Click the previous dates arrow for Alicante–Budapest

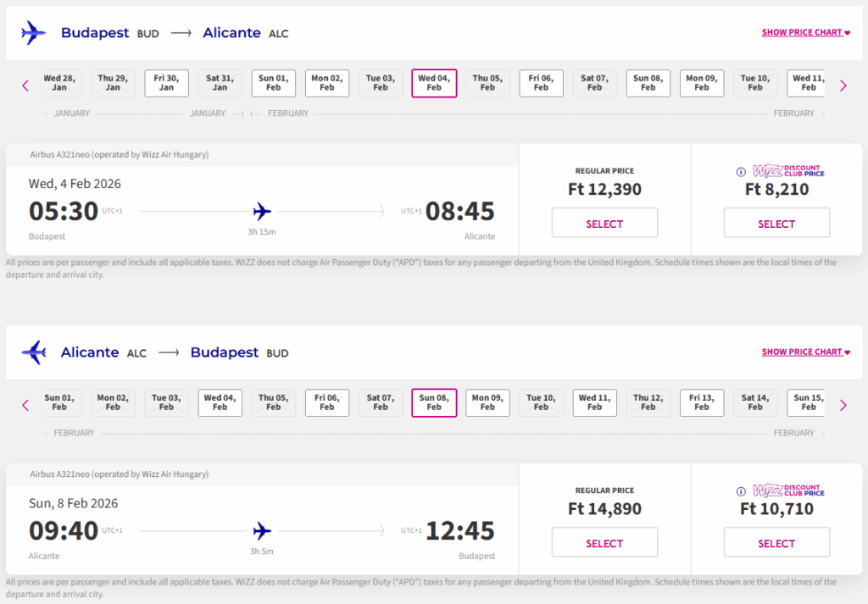[x=25, y=405]
